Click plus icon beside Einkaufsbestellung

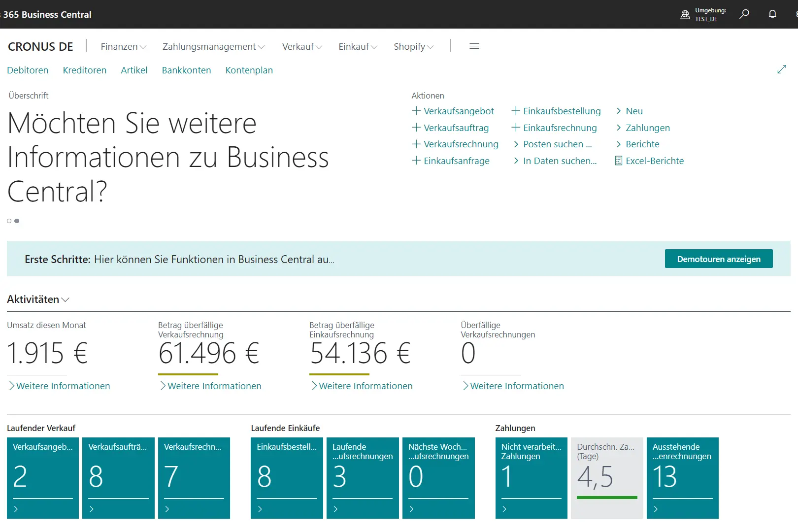pos(516,111)
